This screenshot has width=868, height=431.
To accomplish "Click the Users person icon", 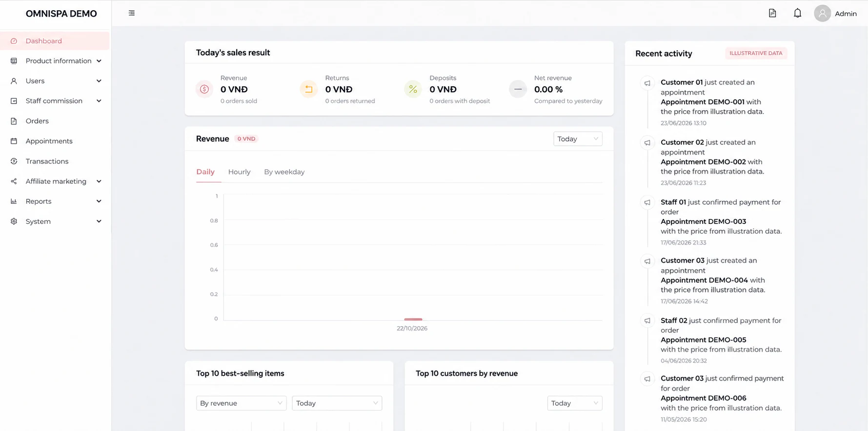I will click(x=14, y=81).
